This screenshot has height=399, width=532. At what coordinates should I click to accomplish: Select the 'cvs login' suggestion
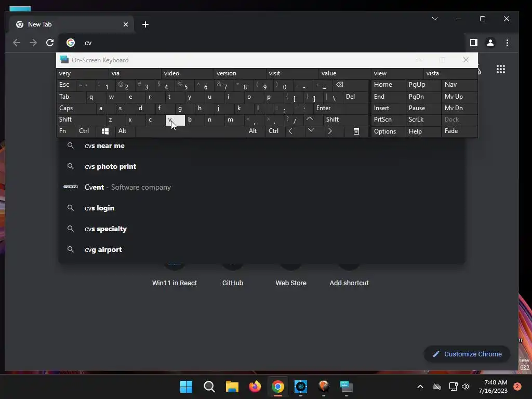(x=262, y=208)
